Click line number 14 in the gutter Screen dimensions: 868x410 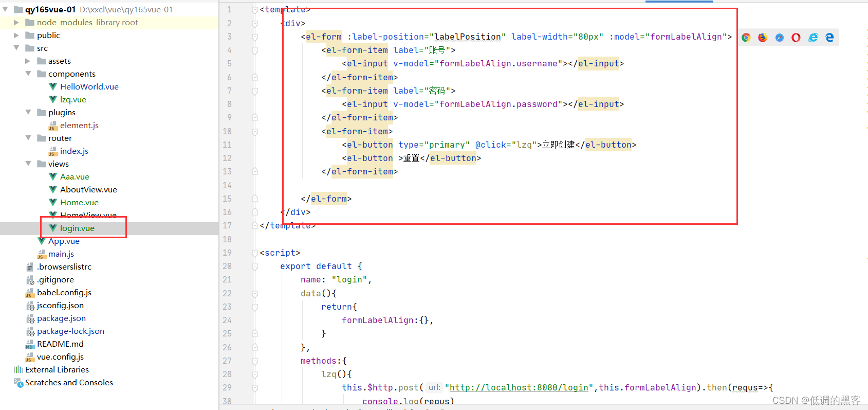click(x=227, y=185)
